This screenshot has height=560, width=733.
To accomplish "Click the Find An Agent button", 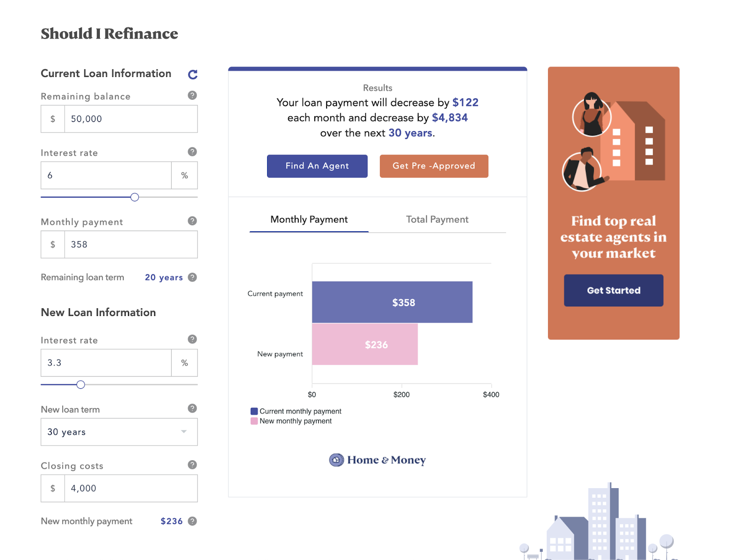I will coord(317,166).
